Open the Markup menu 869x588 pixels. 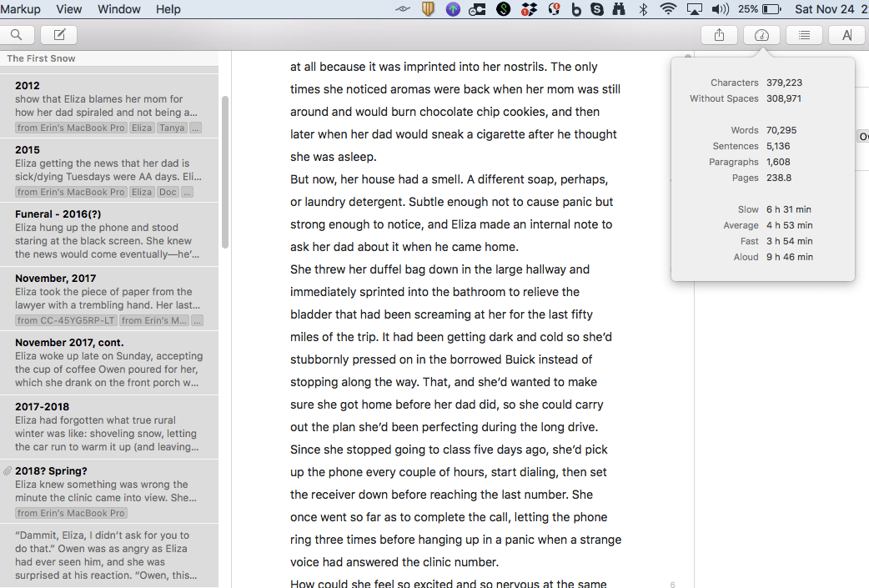[19, 9]
